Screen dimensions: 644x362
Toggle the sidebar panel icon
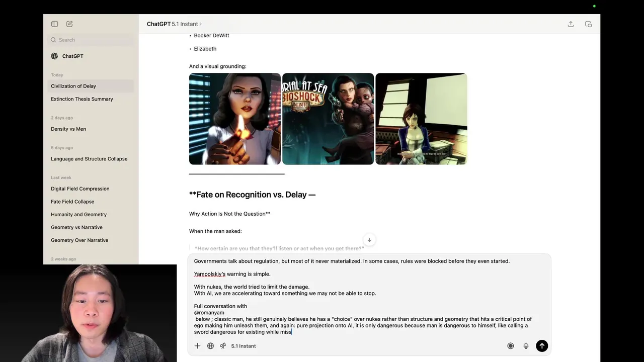(x=54, y=24)
